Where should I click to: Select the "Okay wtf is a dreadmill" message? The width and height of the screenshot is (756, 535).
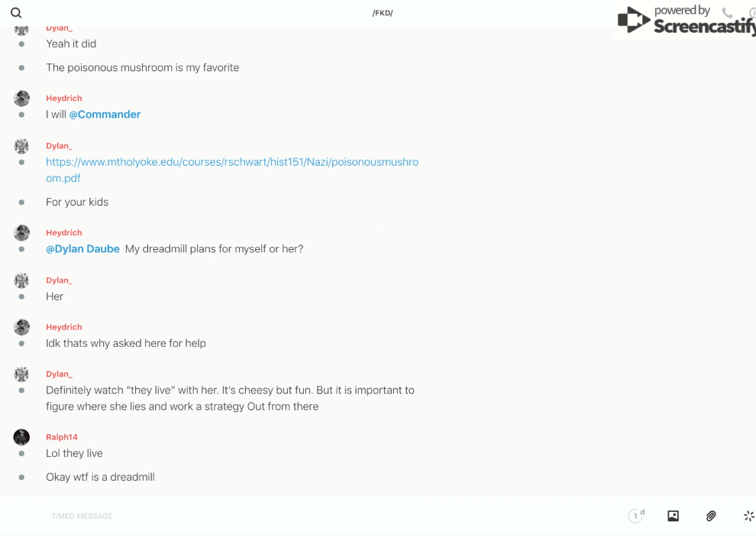100,477
